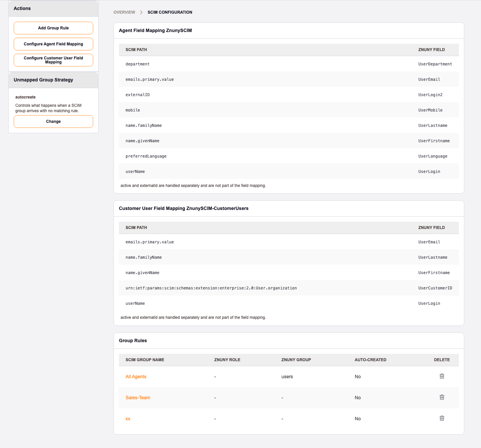Select the UserDepartment field value

[x=435, y=64]
